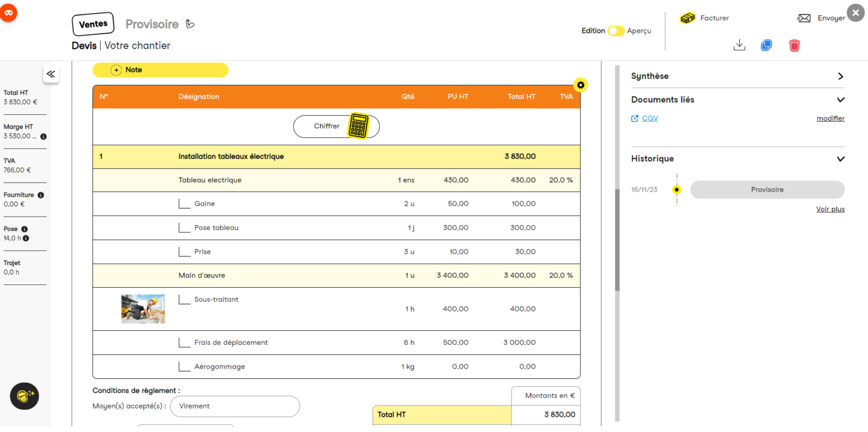The image size is (868, 432).
Task: Collapse the Documents liés section
Action: [x=840, y=100]
